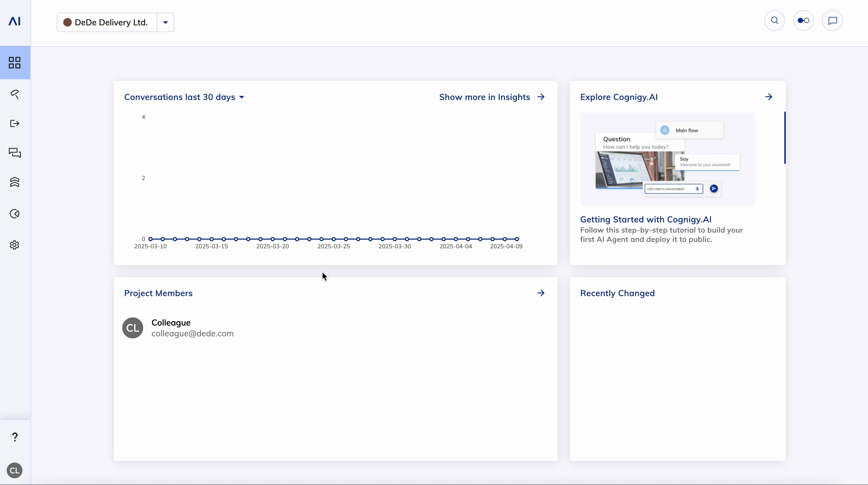Image resolution: width=868 pixels, height=485 pixels.
Task: Open the chat bubble icon in header
Action: (833, 20)
